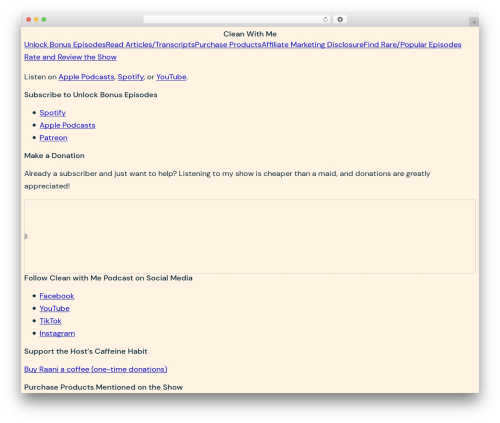Click the Clean With Me site title
500x423 pixels.
[x=250, y=34]
